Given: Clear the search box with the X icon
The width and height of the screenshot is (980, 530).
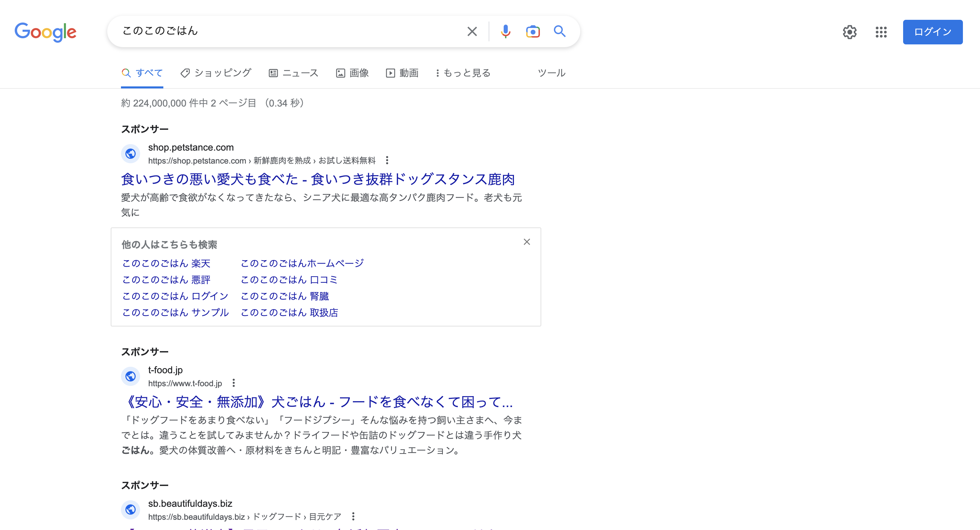Looking at the screenshot, I should pyautogui.click(x=472, y=31).
